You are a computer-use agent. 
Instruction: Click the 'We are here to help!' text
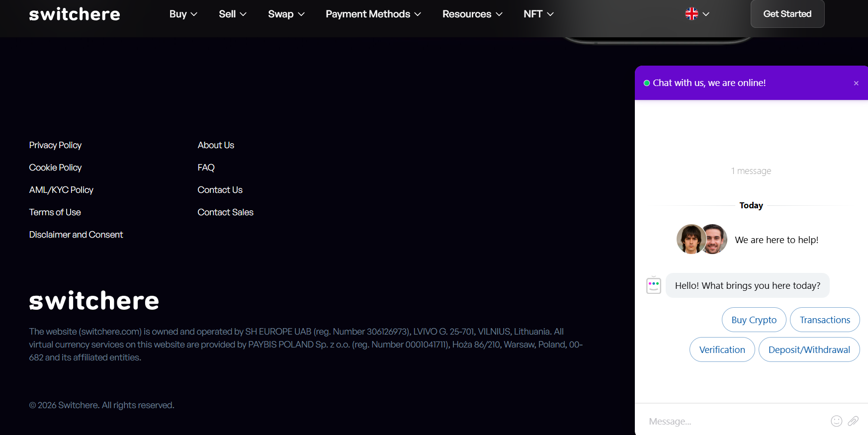pos(777,240)
